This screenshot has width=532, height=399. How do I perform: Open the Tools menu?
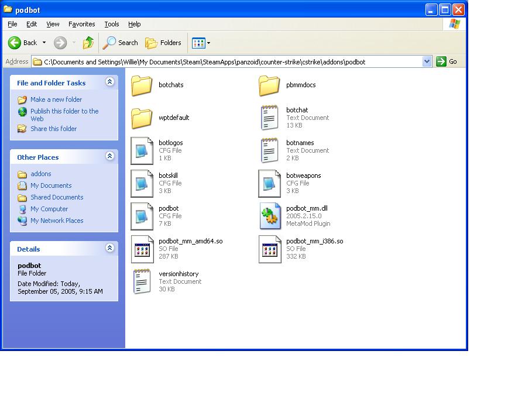point(112,24)
